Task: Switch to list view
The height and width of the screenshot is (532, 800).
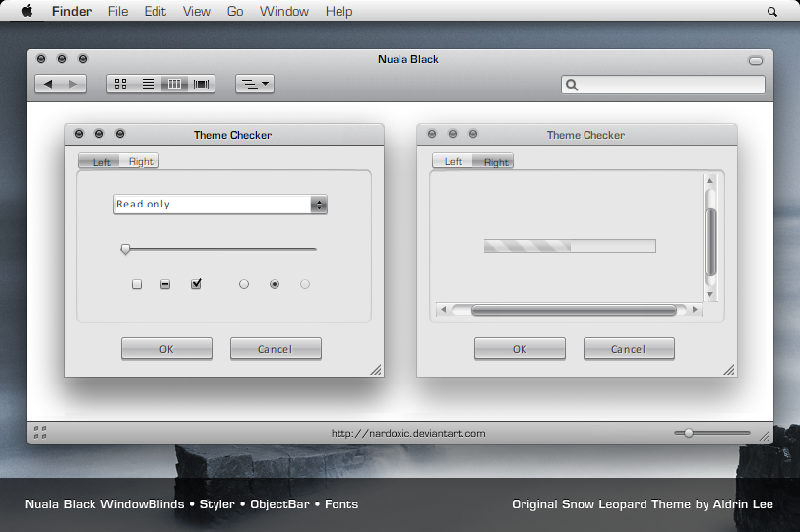Action: click(148, 84)
